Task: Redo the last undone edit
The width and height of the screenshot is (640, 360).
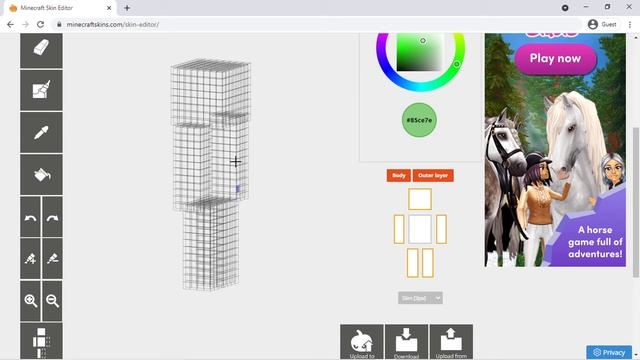Action: point(52,217)
